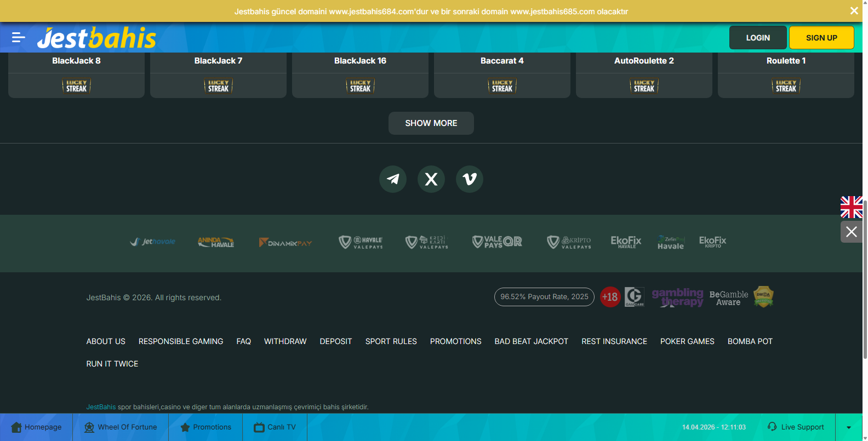Open the AutoRoulette 2 game card
The image size is (868, 441).
pos(644,75)
